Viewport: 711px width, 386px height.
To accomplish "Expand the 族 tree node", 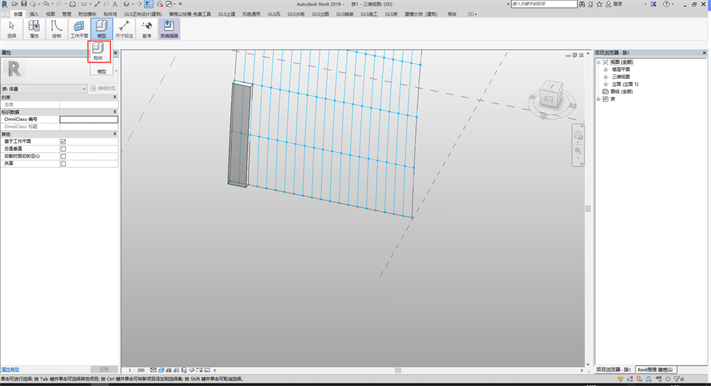I will (599, 98).
